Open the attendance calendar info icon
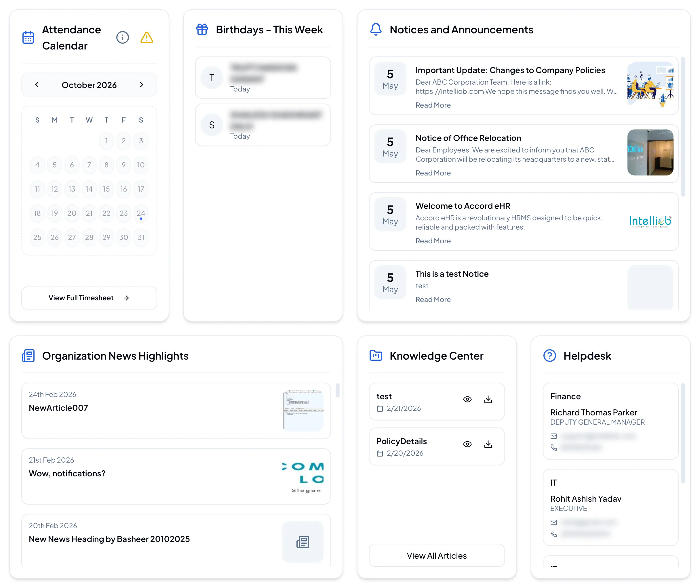This screenshot has width=700, height=588. pyautogui.click(x=122, y=37)
